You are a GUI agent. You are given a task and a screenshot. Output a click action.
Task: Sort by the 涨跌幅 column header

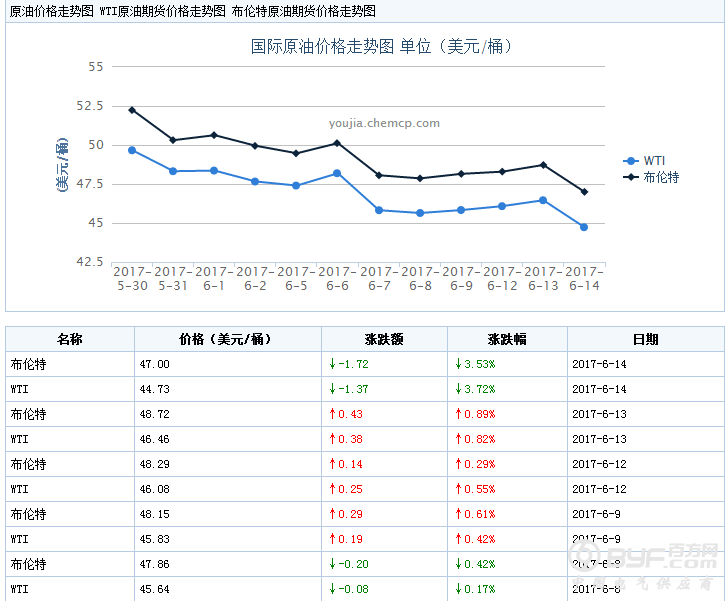click(506, 339)
